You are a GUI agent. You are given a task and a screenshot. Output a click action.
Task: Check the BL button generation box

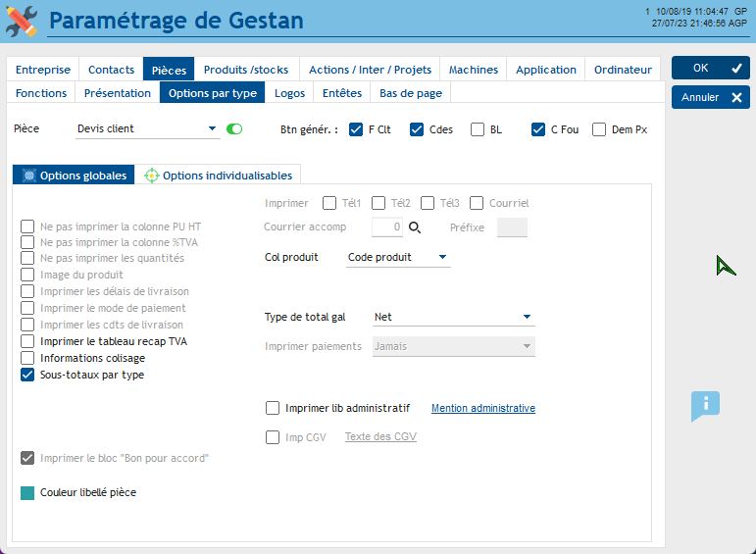point(478,129)
